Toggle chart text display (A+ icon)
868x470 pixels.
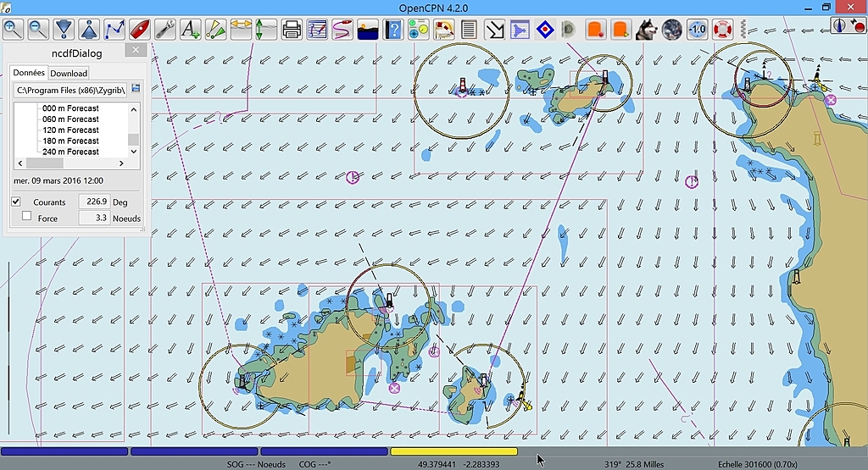(x=191, y=29)
